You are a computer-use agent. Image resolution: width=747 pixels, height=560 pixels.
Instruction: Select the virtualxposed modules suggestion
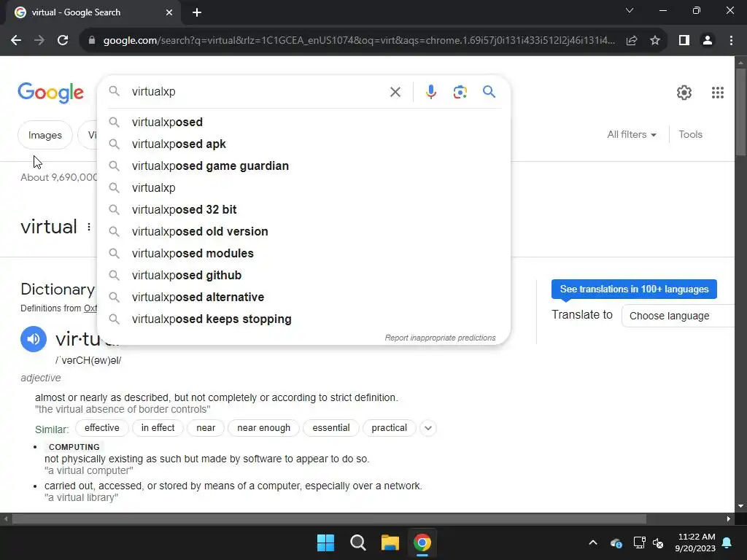[x=303, y=254]
